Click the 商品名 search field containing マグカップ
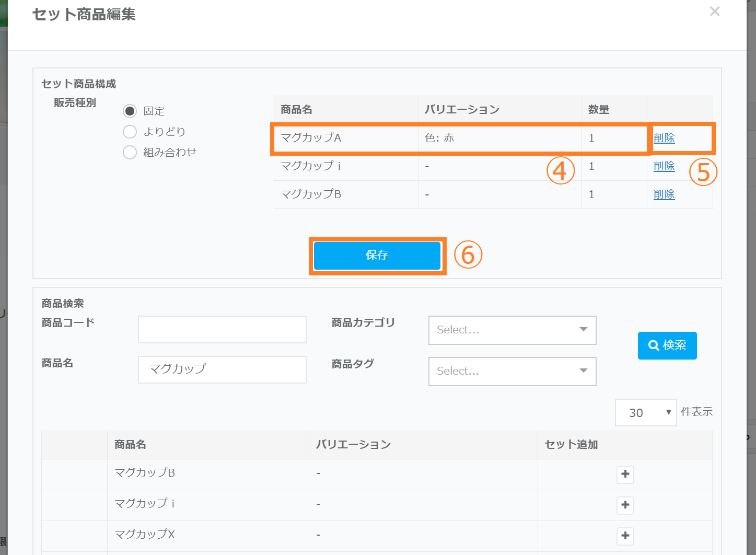 (222, 369)
